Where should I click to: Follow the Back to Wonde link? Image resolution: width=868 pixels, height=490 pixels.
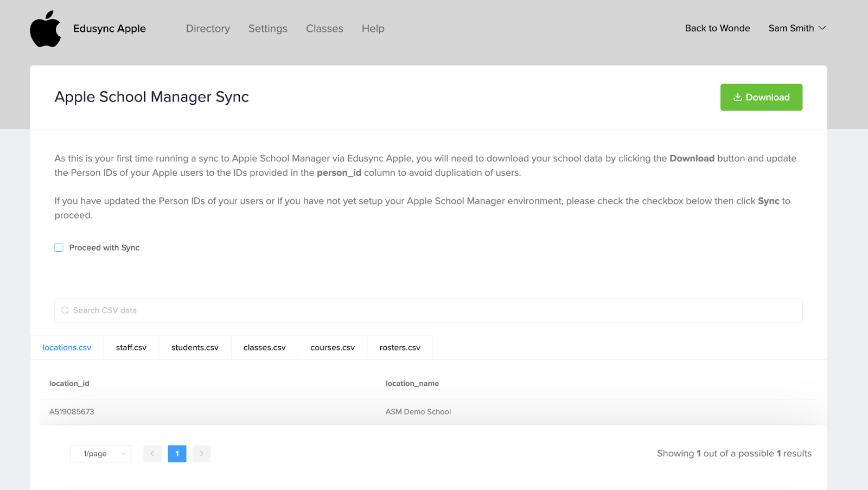[x=717, y=28]
